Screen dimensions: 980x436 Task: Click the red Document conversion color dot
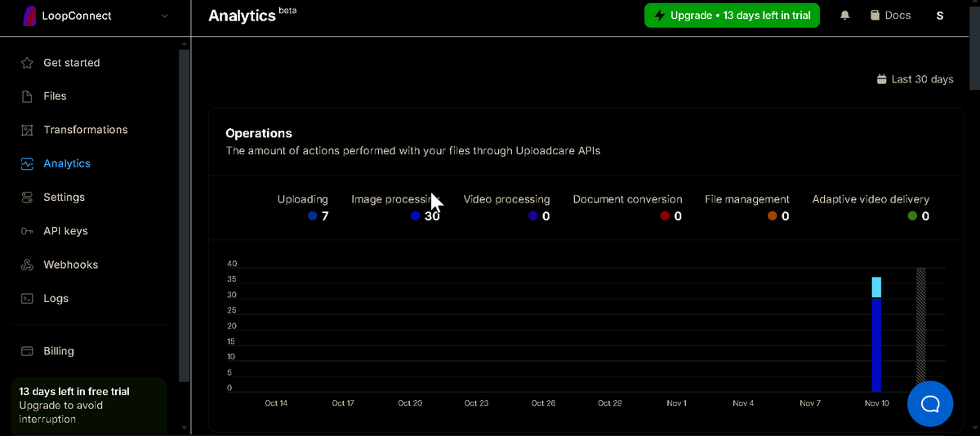(x=665, y=216)
